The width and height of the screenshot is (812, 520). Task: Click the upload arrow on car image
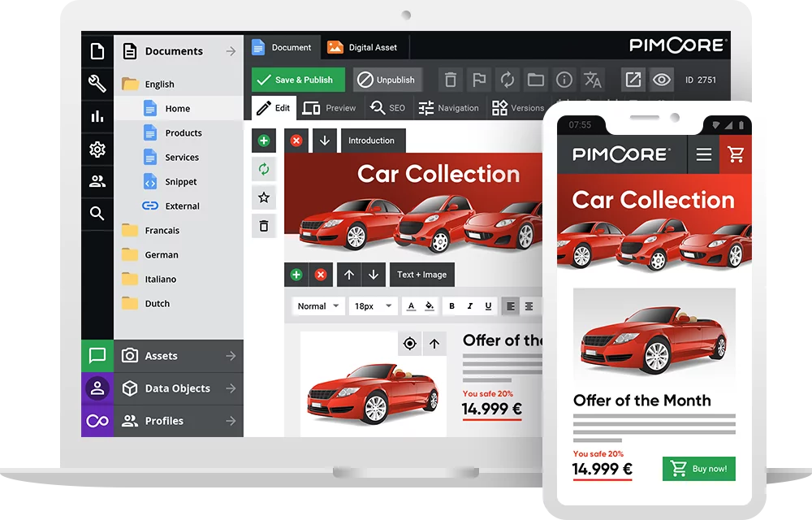coord(434,344)
